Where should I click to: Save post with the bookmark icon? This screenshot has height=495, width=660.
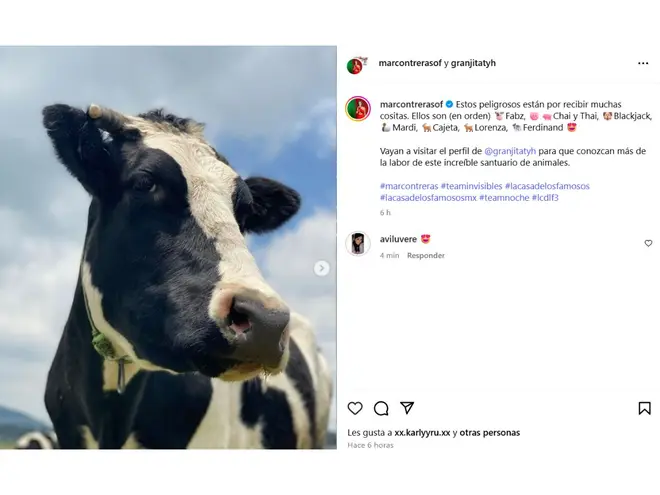click(644, 408)
